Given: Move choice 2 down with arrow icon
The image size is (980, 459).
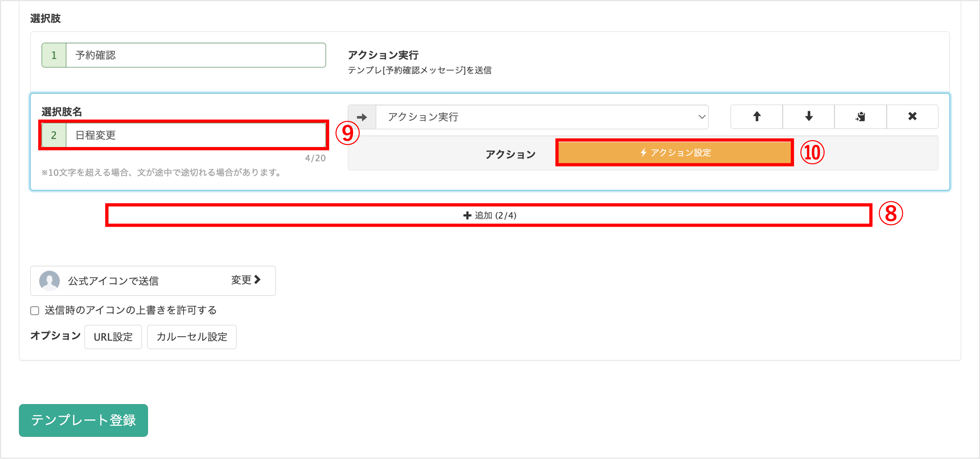Looking at the screenshot, I should pyautogui.click(x=808, y=117).
